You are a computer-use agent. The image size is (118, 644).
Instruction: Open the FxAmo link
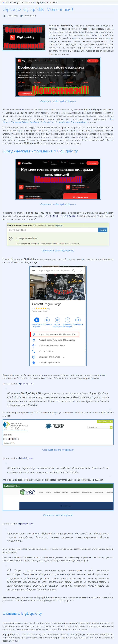[25, 122]
